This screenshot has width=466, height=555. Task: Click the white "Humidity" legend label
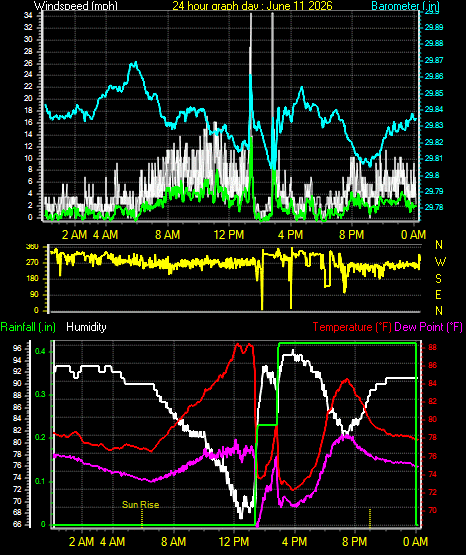pos(86,327)
